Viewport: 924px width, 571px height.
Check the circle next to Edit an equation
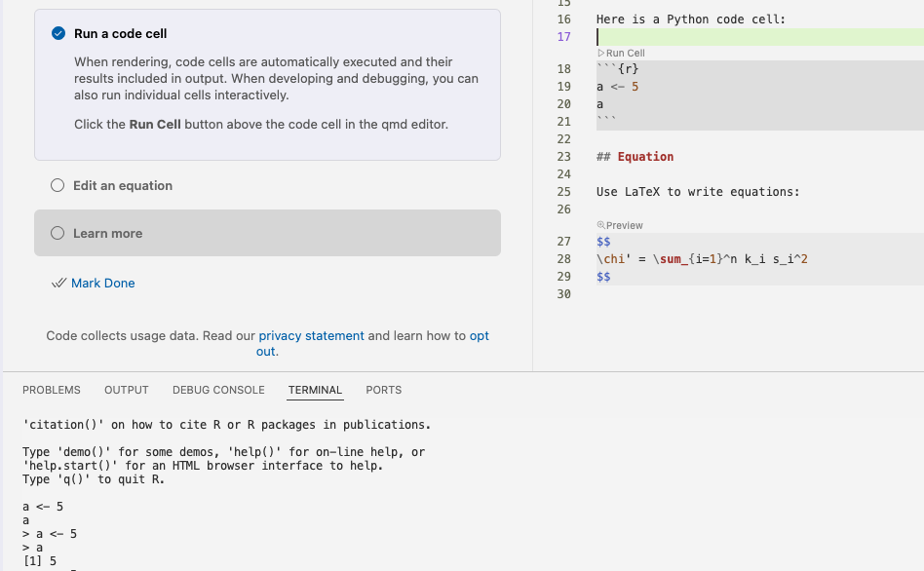[x=58, y=186]
